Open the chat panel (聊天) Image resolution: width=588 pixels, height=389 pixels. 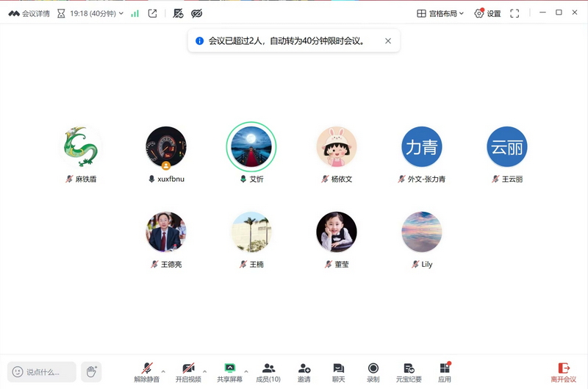[338, 372]
